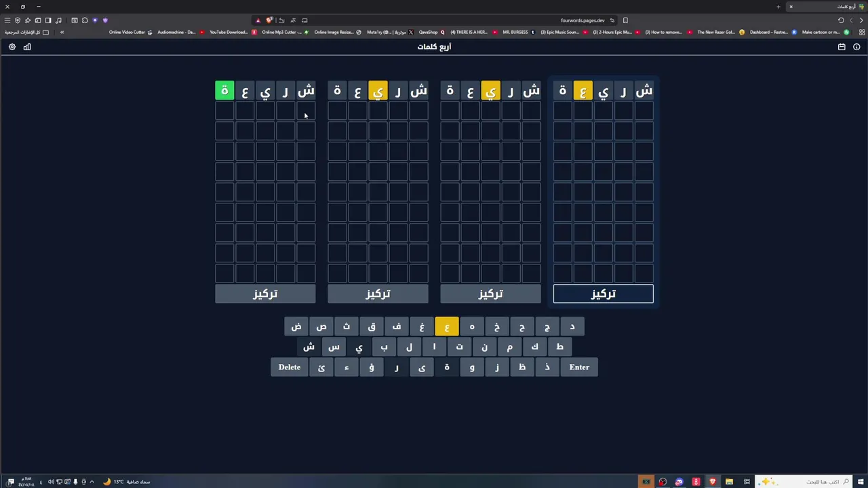
Task: Tap the ق key on keyboard
Action: (x=372, y=327)
